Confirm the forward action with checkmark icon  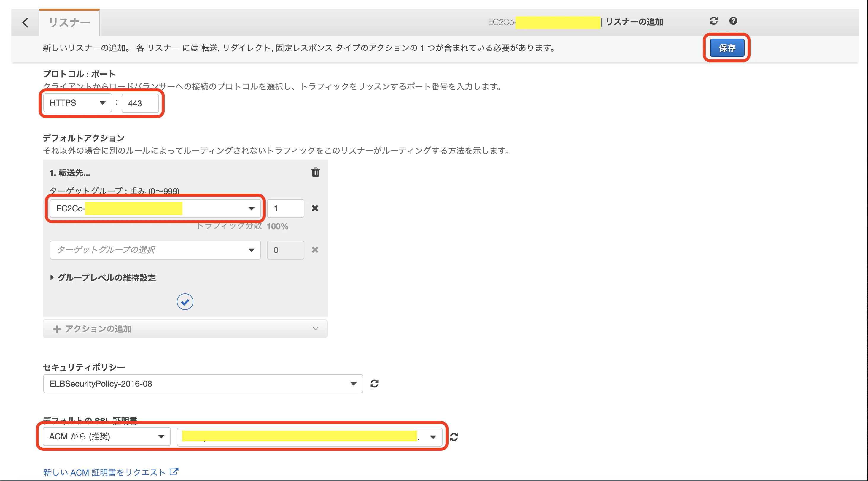(185, 302)
